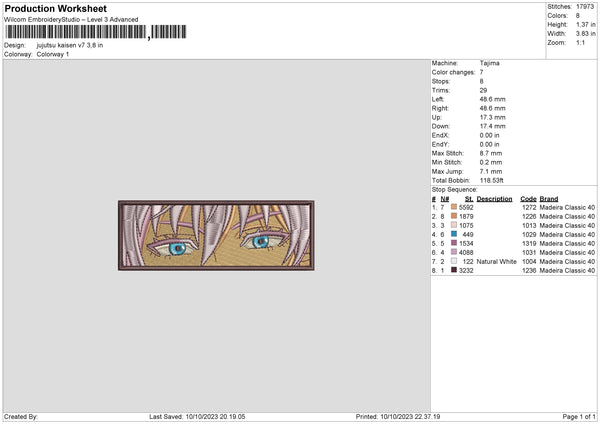Image resolution: width=600 pixels, height=424 pixels.
Task: Click the Left value 48.6 mm
Action: [492, 99]
